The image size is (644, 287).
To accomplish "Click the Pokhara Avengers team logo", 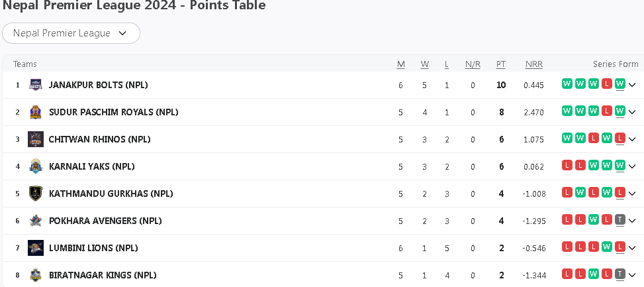I will pos(36,221).
